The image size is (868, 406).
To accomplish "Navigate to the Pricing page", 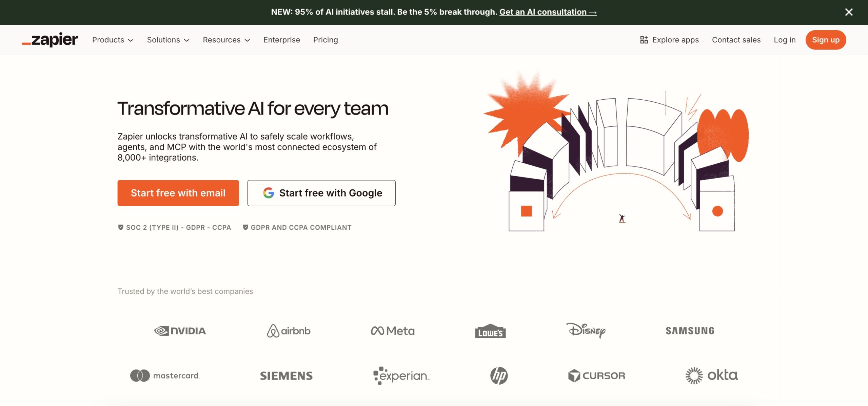I will pos(325,40).
